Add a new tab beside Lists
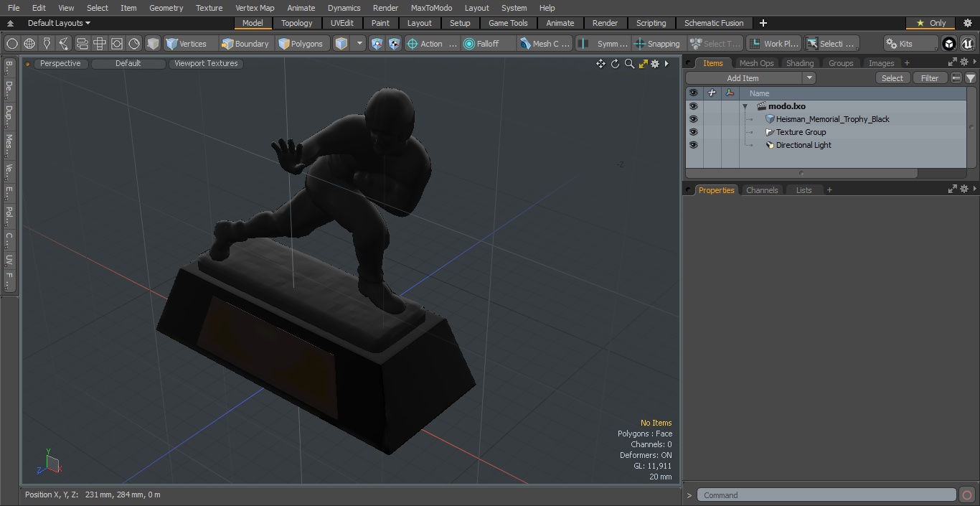Image resolution: width=980 pixels, height=506 pixels. (829, 190)
